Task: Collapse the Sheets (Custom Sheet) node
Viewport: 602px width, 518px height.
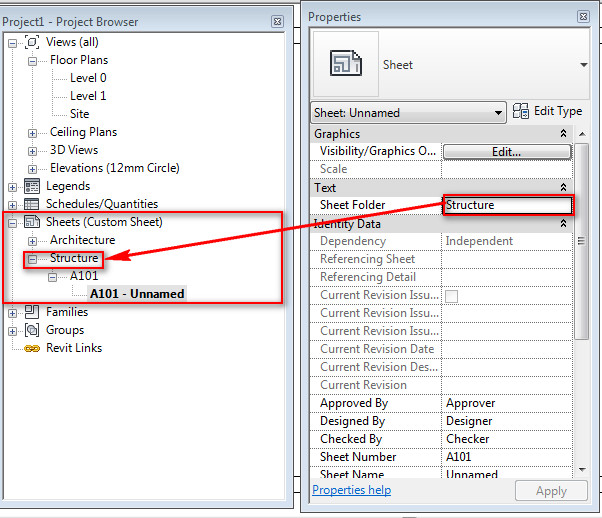Action: click(x=12, y=223)
